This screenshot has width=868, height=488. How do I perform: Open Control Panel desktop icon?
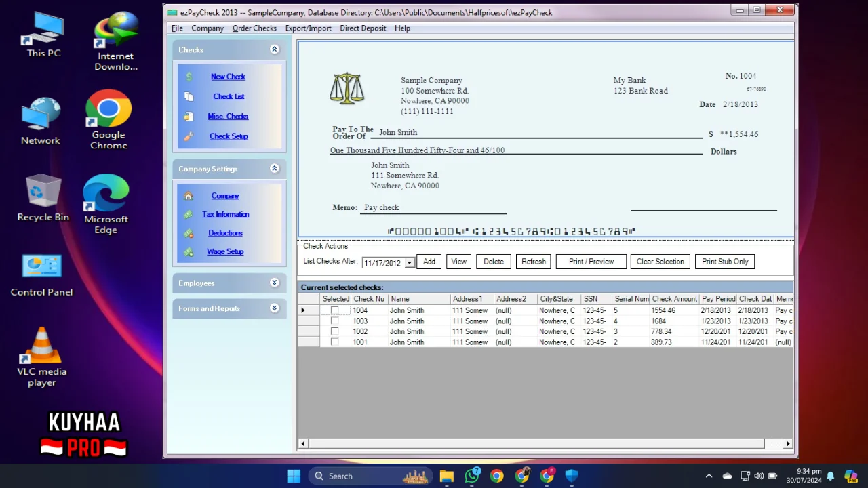click(41, 275)
